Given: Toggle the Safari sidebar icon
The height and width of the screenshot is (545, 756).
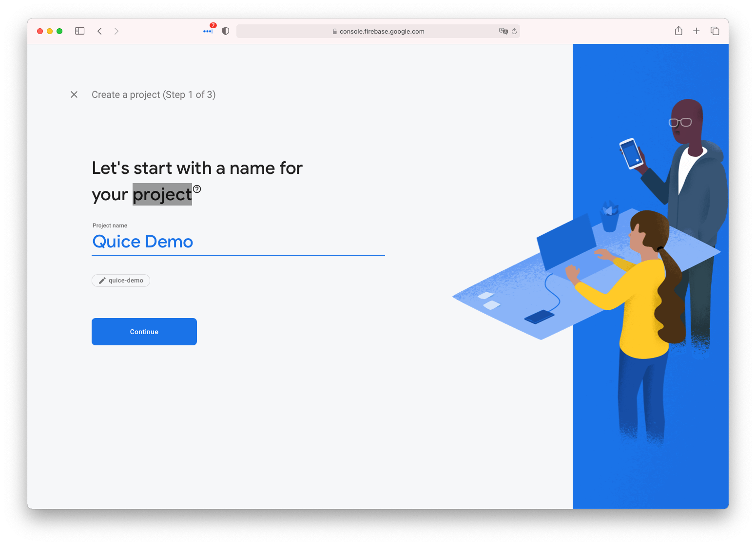Looking at the screenshot, I should click(x=80, y=31).
